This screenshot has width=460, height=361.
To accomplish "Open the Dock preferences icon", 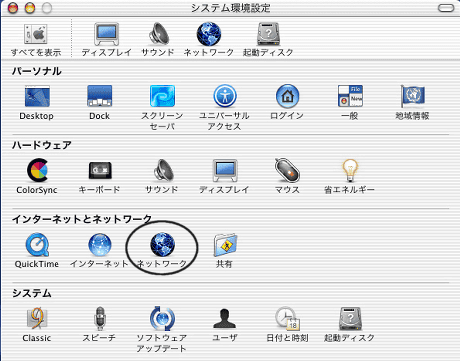I will click(99, 96).
